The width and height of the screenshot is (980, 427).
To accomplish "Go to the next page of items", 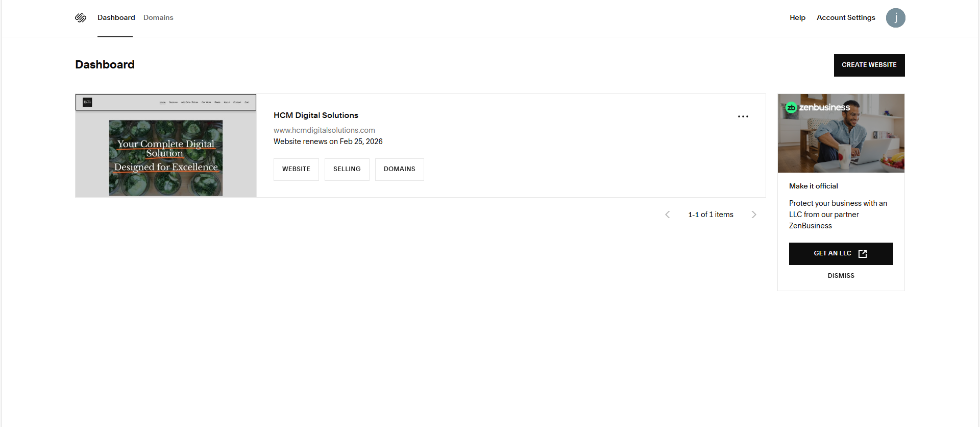I will coord(754,215).
